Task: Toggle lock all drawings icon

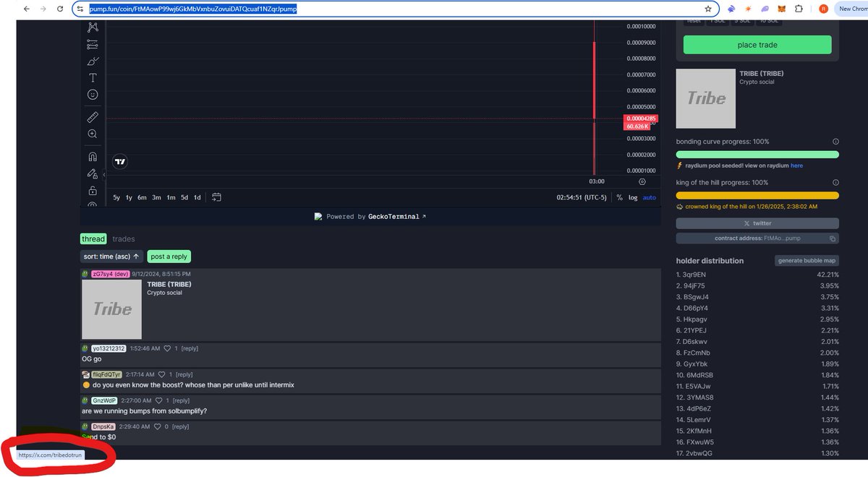Action: (93, 191)
